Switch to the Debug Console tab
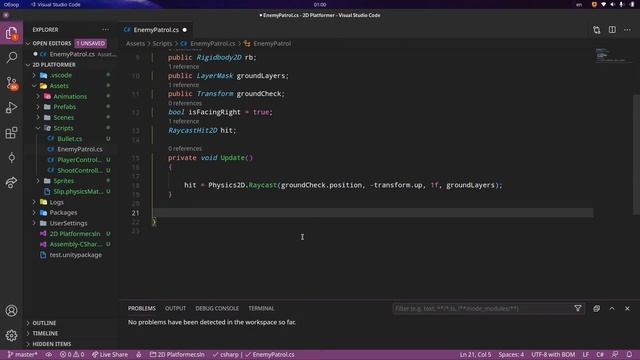This screenshot has width=640, height=360. click(217, 309)
